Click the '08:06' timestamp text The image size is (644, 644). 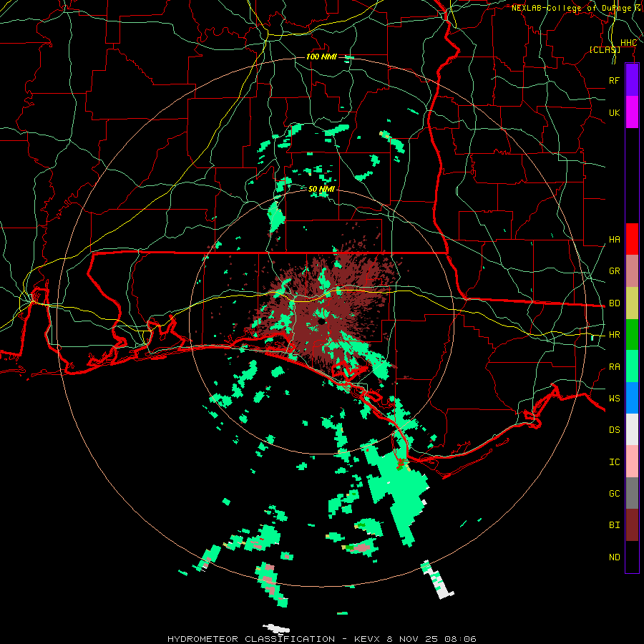[461, 639]
